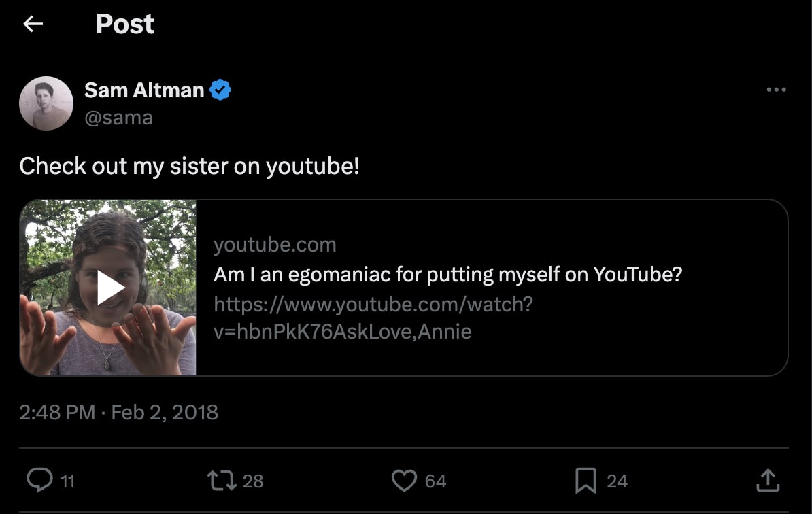Like Sam Altman's post
The image size is (812, 514).
(404, 480)
